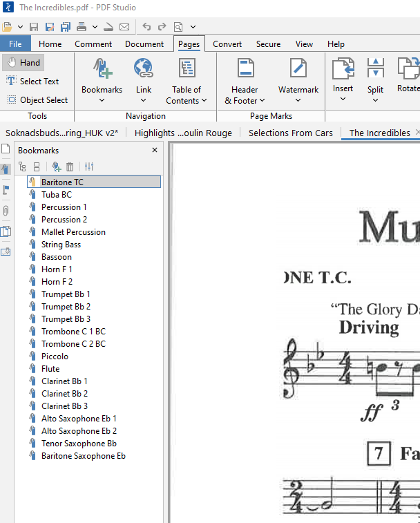Email the document via envelope icon
The height and width of the screenshot is (523, 420).
[124, 27]
